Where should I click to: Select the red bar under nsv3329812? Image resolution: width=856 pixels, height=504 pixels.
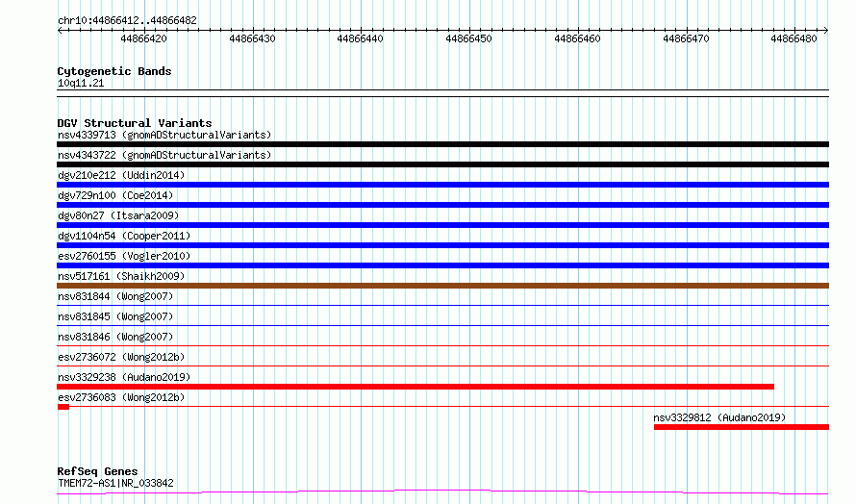click(x=742, y=427)
